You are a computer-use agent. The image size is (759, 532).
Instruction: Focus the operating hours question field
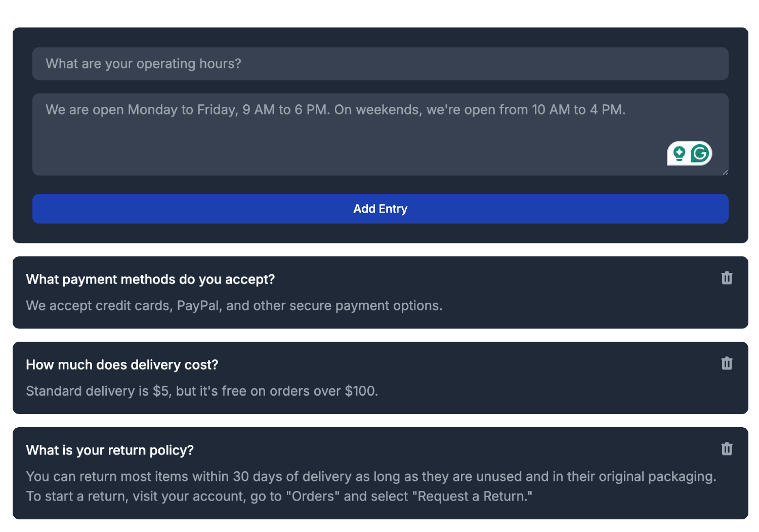point(380,64)
